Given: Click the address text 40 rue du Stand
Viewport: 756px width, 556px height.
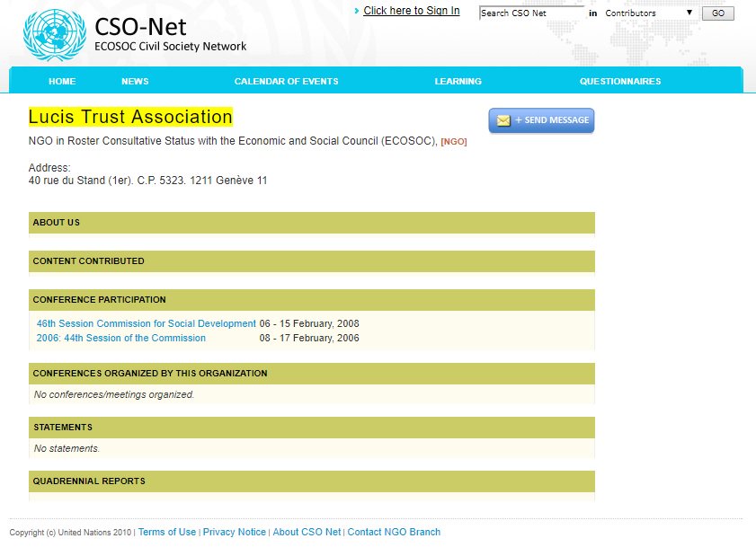Looking at the screenshot, I should click(147, 181).
